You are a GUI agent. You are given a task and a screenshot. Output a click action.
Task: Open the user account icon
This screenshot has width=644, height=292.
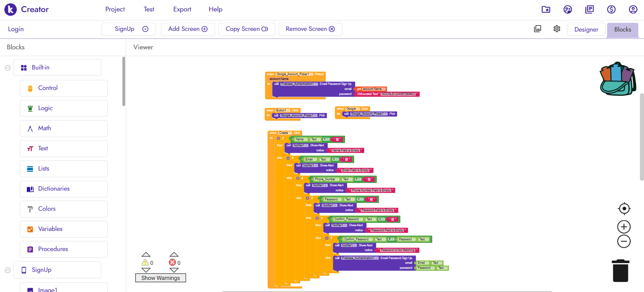click(633, 9)
